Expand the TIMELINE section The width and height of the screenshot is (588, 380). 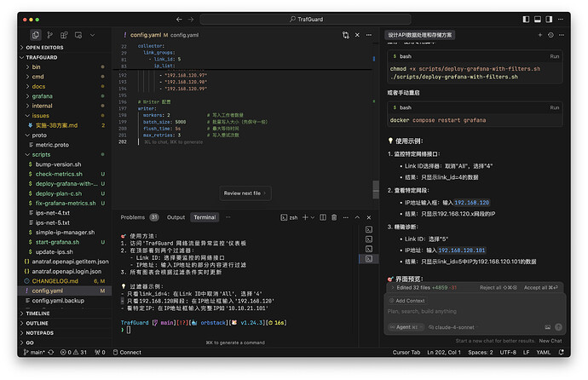click(37, 314)
